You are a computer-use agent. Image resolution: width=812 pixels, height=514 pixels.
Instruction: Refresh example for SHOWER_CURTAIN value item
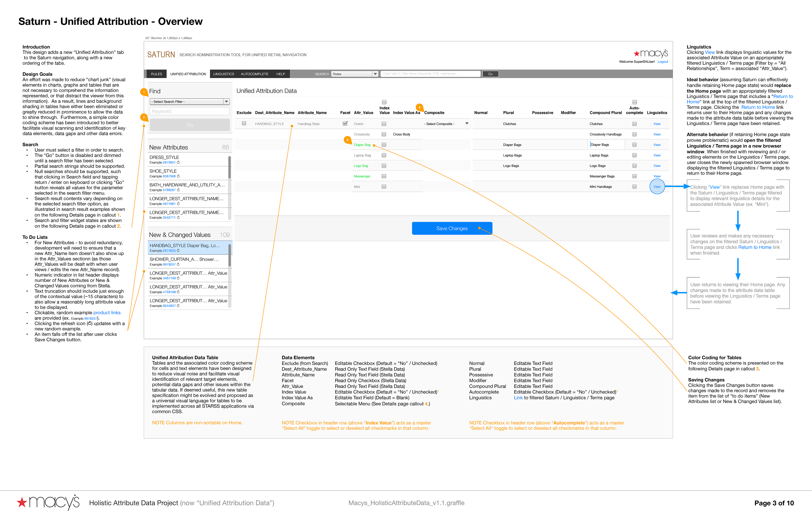pyautogui.click(x=178, y=265)
